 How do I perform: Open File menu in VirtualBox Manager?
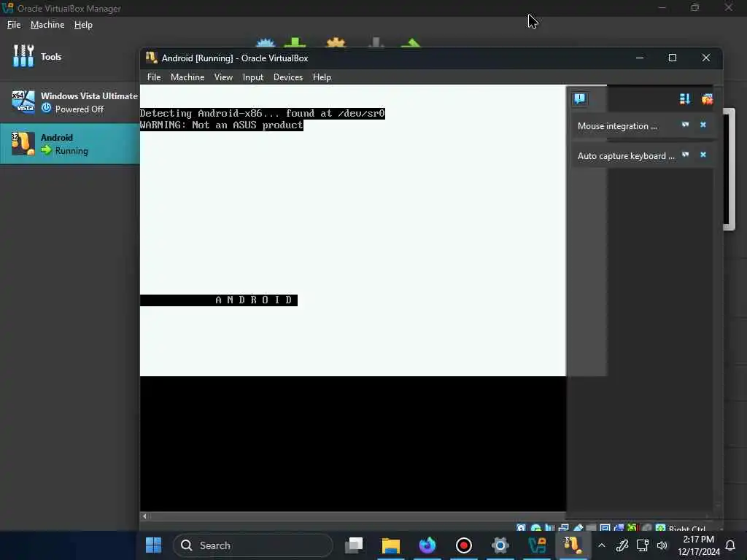(14, 25)
